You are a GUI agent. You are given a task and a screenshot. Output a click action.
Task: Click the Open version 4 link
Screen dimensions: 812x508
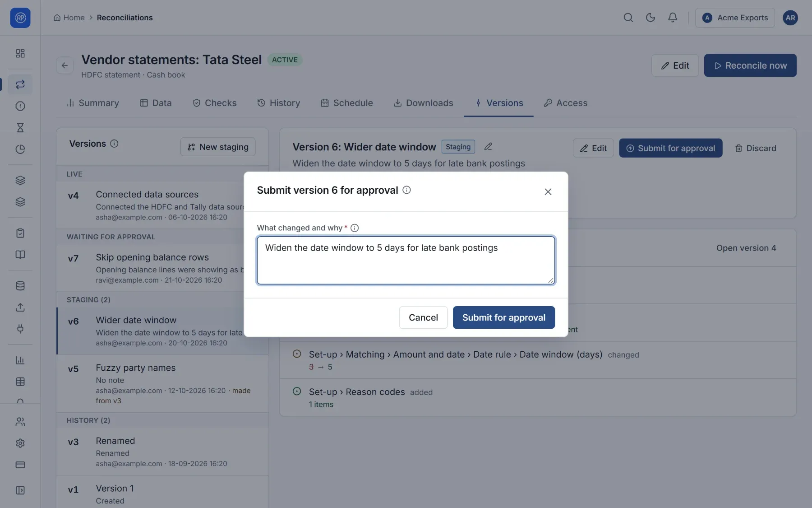click(x=746, y=248)
